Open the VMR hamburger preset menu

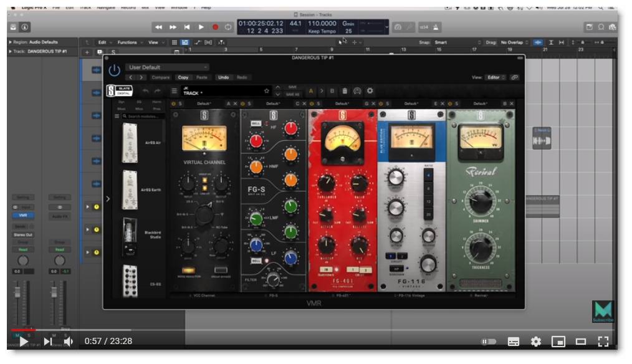coord(174,91)
